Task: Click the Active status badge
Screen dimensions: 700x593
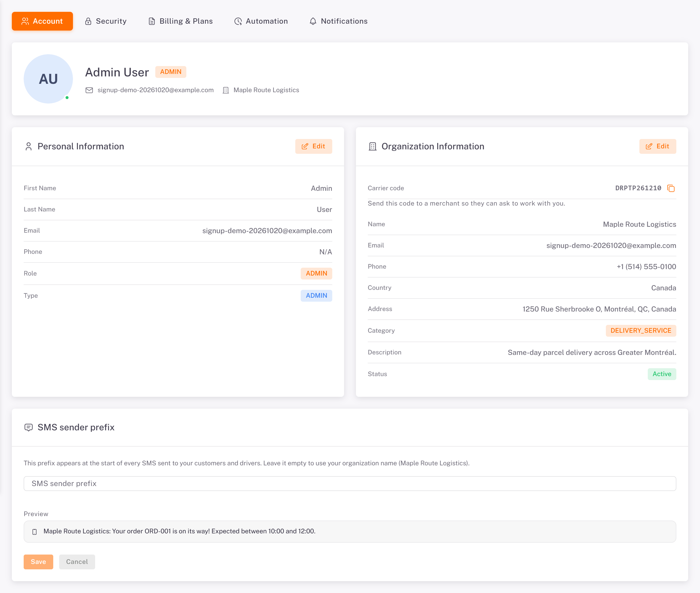Action: (662, 374)
